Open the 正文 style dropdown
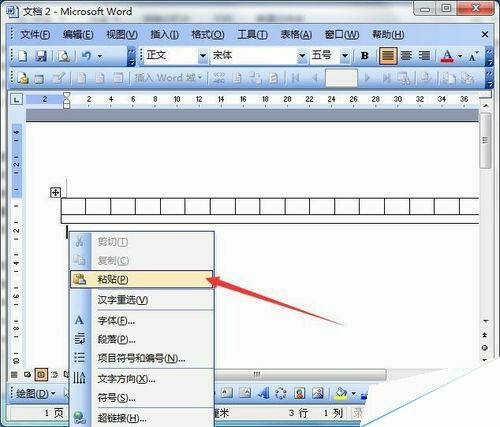Screen dimensions: 500x427 (x=203, y=56)
